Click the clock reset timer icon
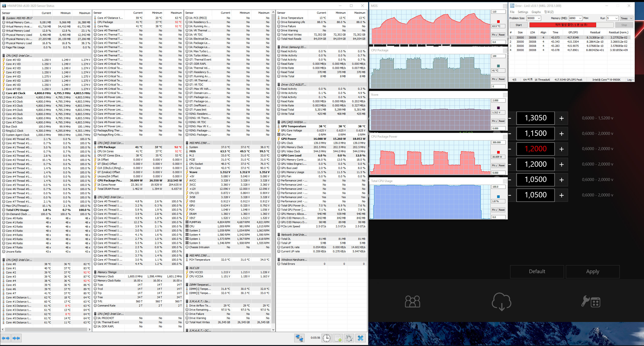 coord(326,338)
